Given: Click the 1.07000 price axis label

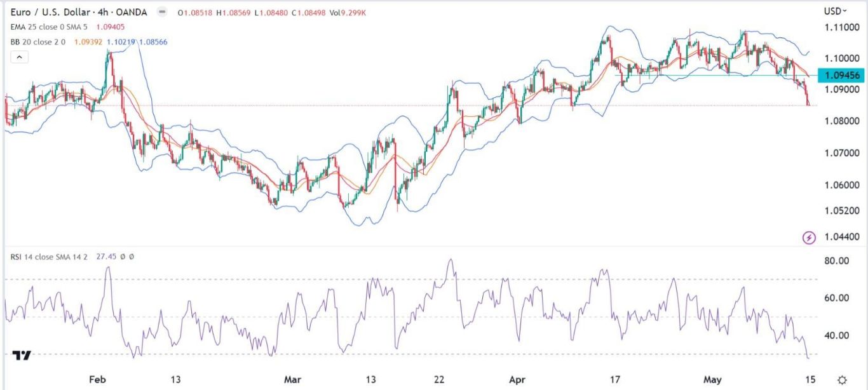Looking at the screenshot, I should [x=841, y=153].
